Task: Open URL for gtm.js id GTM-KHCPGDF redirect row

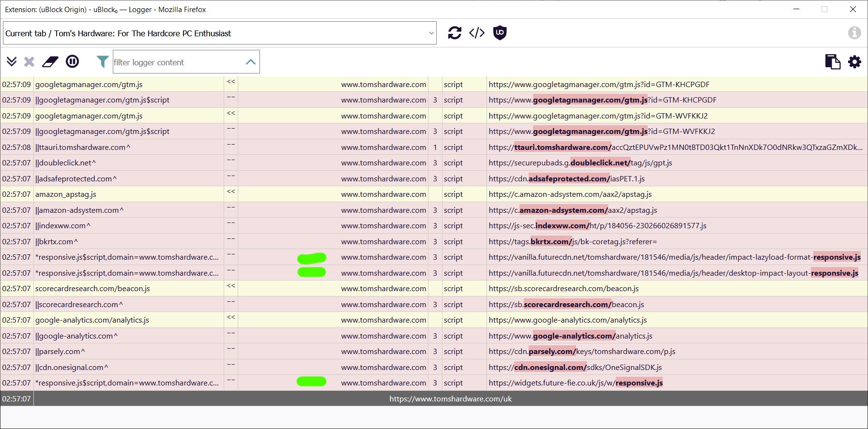Action: [x=677, y=85]
